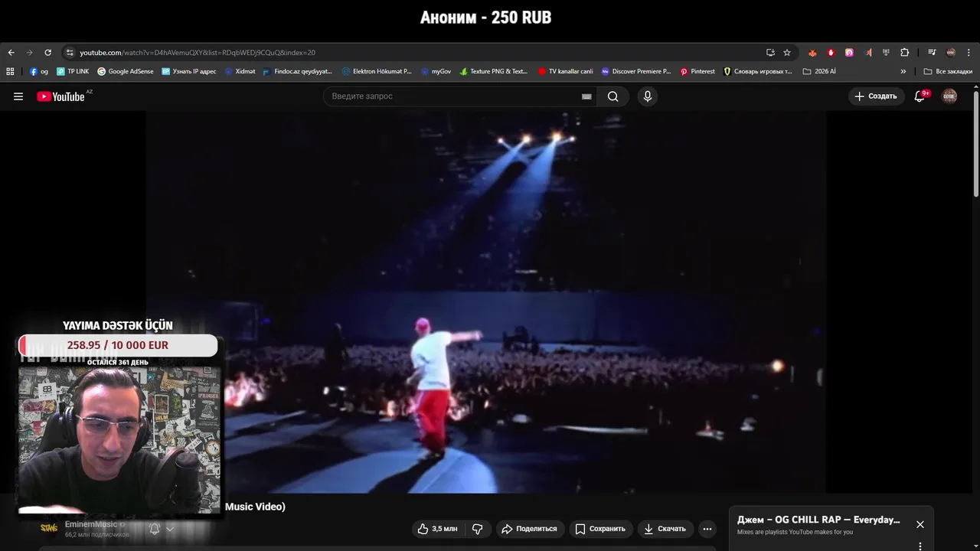Reload the page with refresh icon
Image resolution: width=980 pixels, height=551 pixels.
coord(47,53)
